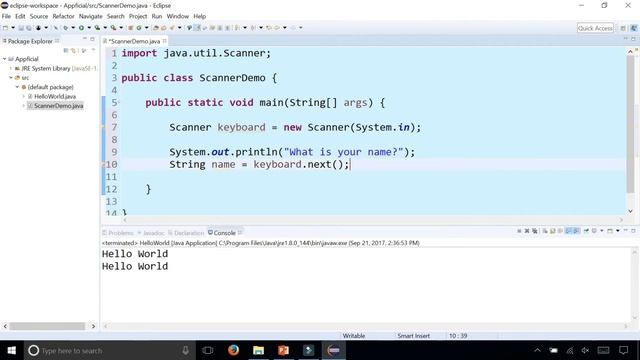
Task: Switch to the Javadoc tab
Action: tap(151, 233)
